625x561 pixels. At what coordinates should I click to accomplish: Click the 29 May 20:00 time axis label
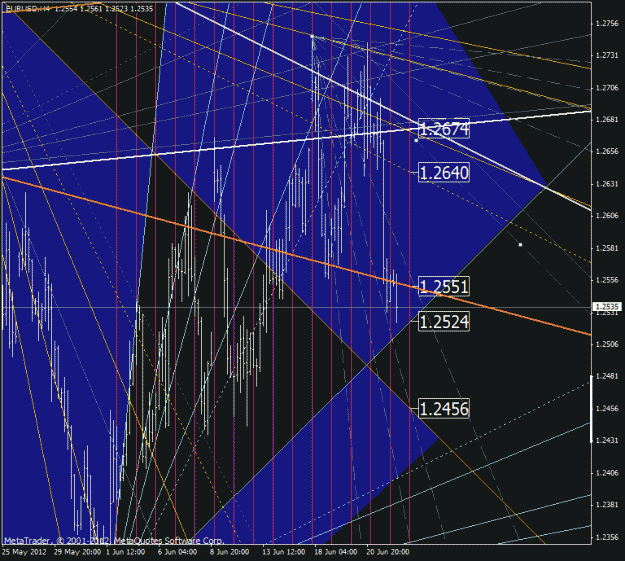click(x=77, y=552)
